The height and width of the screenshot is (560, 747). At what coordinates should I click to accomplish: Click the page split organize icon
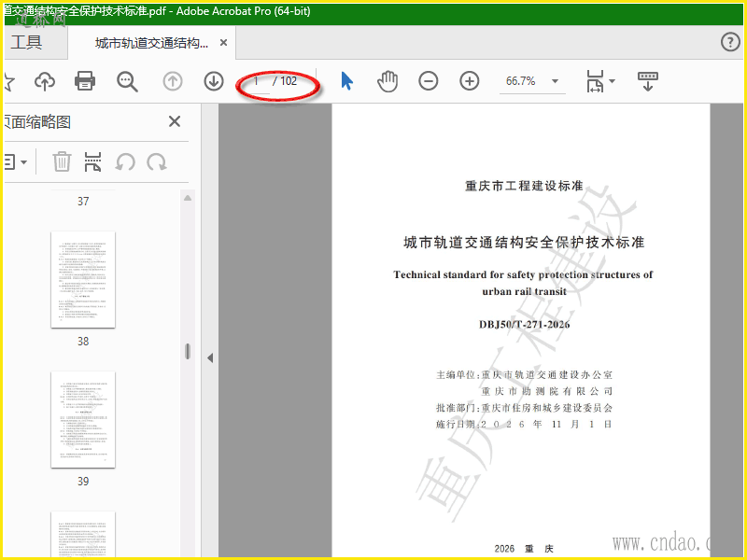(x=92, y=161)
